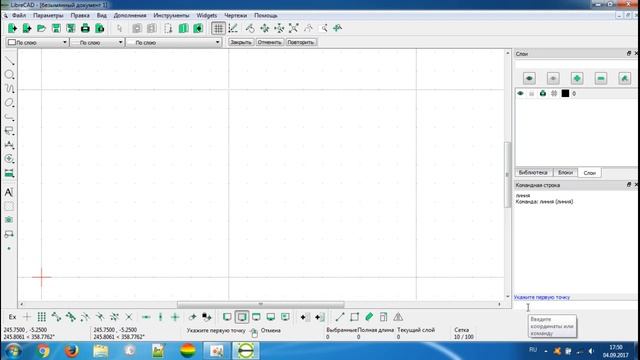
Task: Click the horizontal scrollbar of the canvas
Action: click(260, 304)
